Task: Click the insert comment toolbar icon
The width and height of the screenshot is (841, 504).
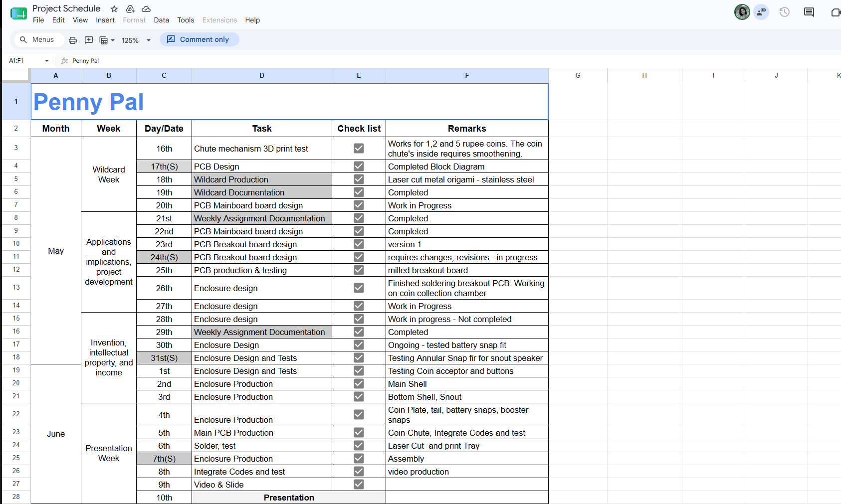Action: [x=89, y=40]
